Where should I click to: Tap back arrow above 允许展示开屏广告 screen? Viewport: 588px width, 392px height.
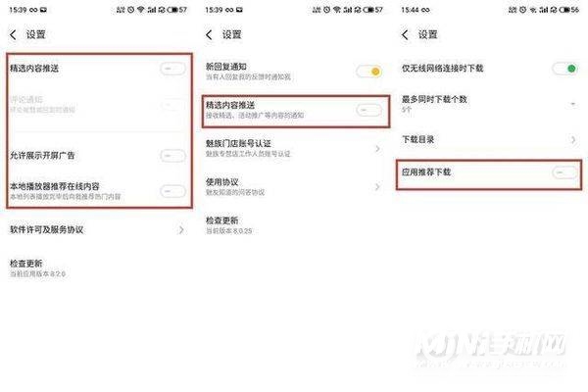coord(13,35)
